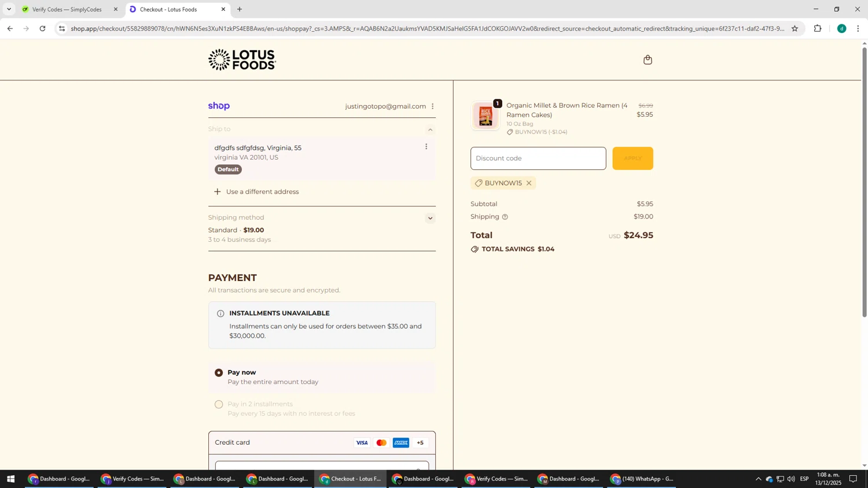The width and height of the screenshot is (868, 488).
Task: Click the page vertical scrollbar
Action: click(x=865, y=182)
